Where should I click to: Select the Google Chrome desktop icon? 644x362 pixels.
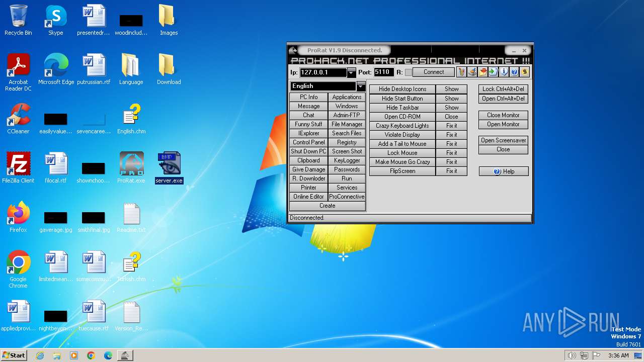coord(18,269)
